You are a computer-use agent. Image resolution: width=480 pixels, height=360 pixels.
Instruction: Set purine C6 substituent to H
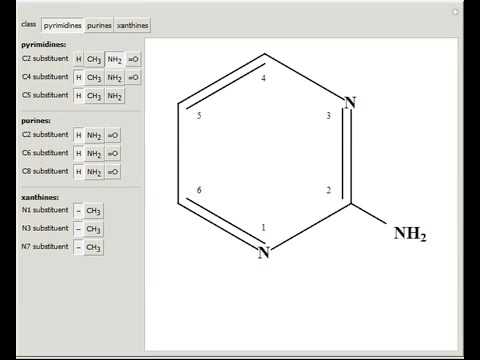tap(78, 154)
